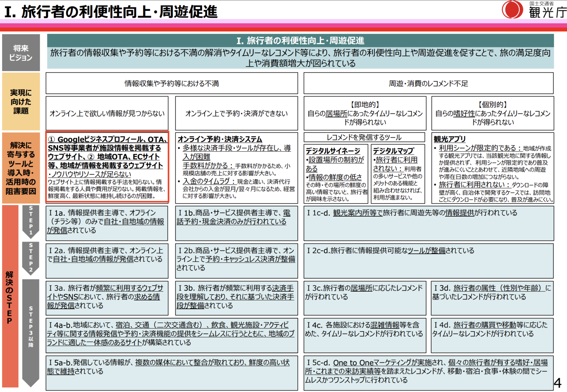
Task: Click オンライン予約・決済システム heading
Action: pyautogui.click(x=220, y=139)
